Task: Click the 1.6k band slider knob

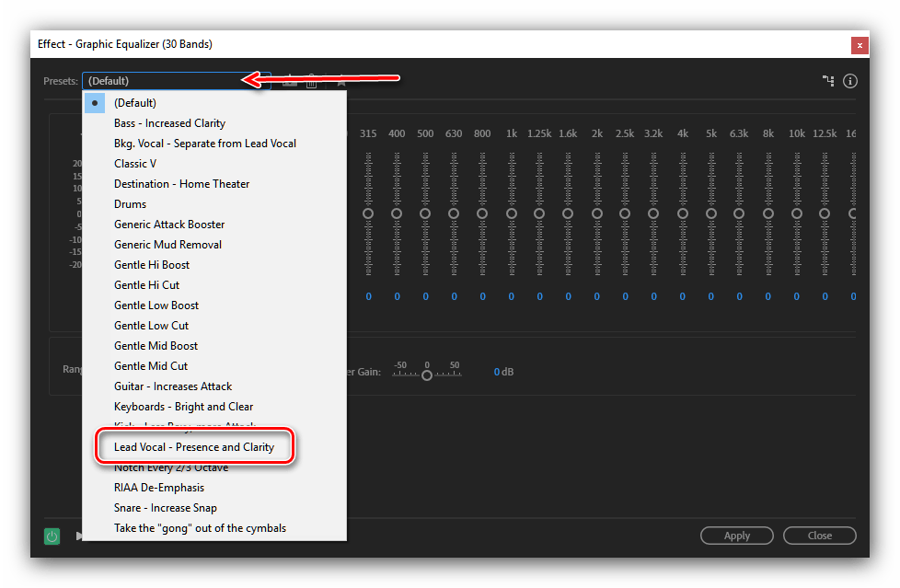Action: [x=568, y=213]
